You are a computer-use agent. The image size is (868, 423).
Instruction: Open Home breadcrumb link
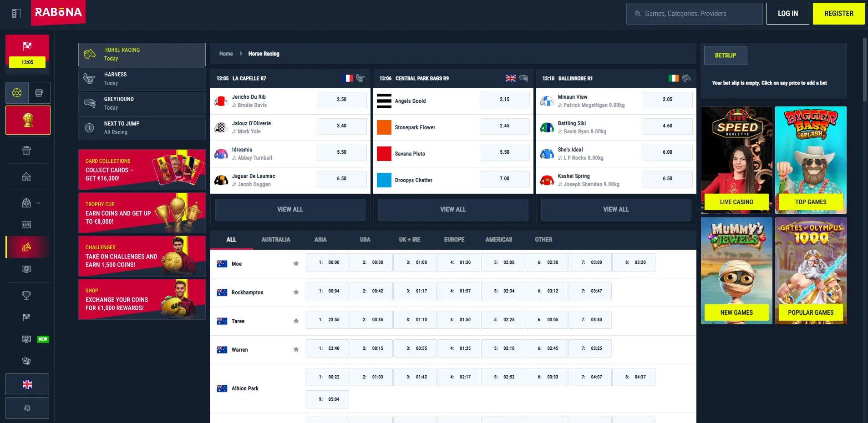[x=226, y=54]
